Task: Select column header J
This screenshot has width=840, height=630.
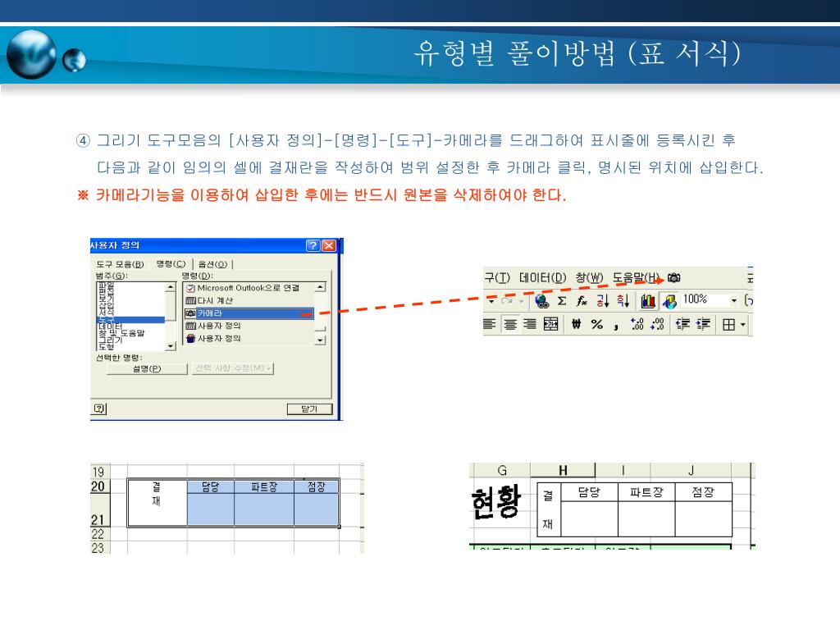Action: (691, 470)
